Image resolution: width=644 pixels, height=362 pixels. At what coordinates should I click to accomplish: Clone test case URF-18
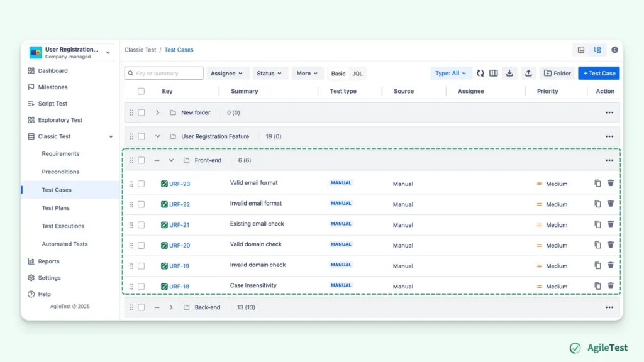pos(597,286)
